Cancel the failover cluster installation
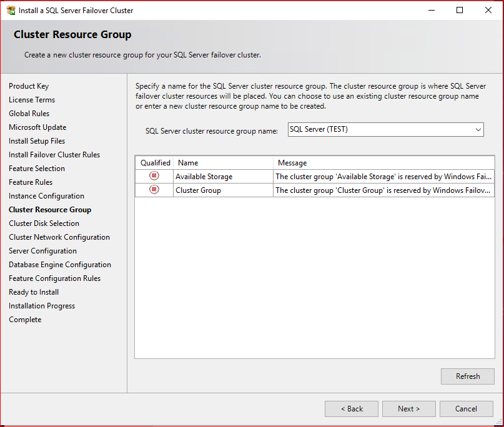This screenshot has width=504, height=427. [466, 409]
